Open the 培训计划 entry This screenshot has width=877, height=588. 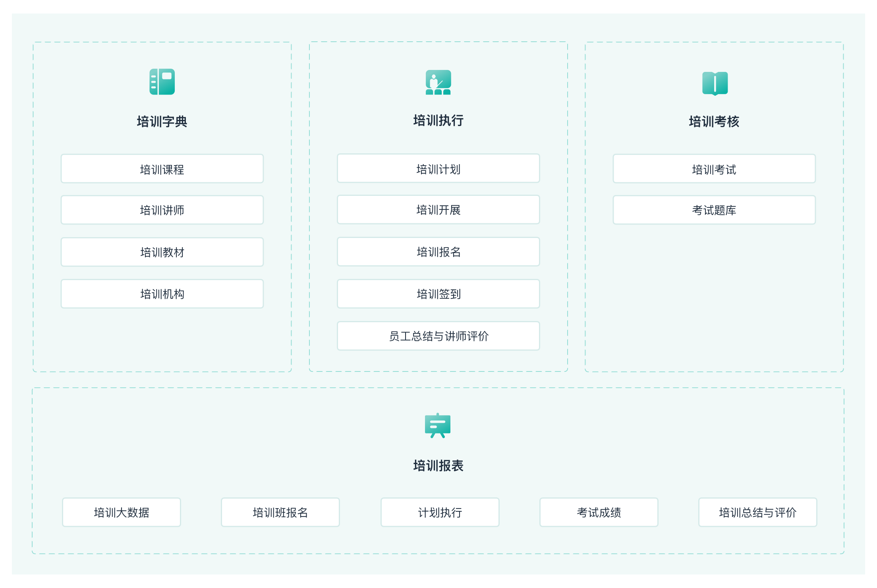pyautogui.click(x=438, y=169)
